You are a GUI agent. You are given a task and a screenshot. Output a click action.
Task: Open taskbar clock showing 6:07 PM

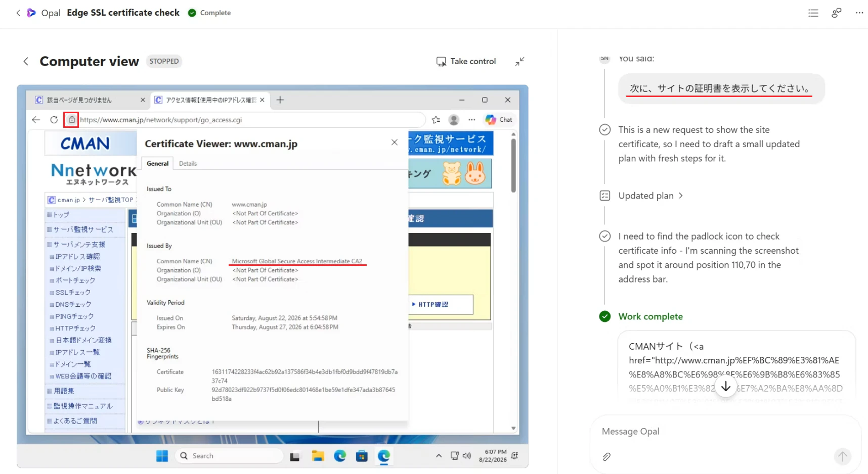pyautogui.click(x=493, y=456)
